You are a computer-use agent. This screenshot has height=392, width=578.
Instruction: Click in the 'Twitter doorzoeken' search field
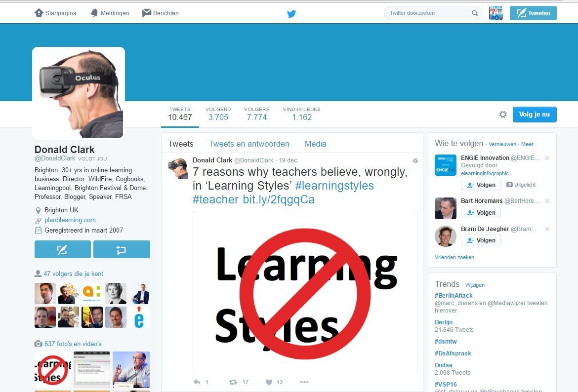point(433,13)
